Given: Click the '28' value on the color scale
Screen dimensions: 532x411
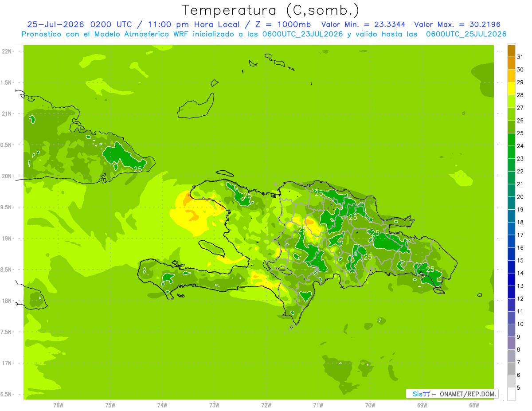Looking at the screenshot, I should 520,95.
